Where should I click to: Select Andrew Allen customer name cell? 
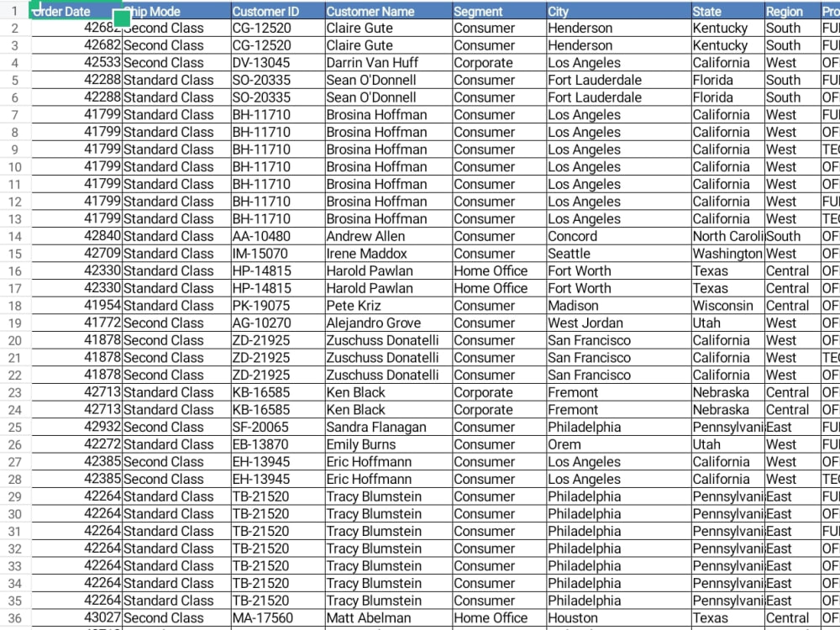pos(388,236)
